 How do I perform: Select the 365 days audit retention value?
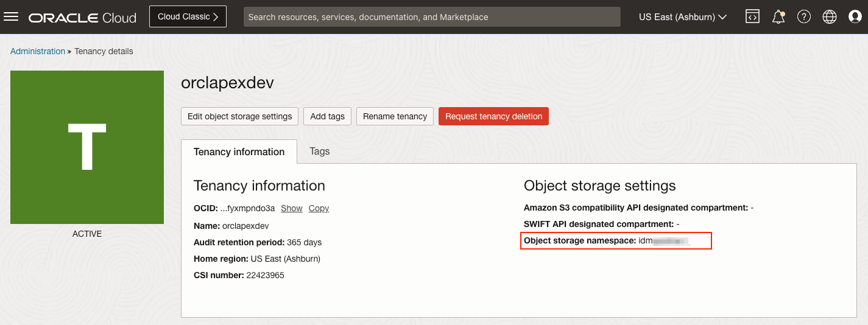(x=304, y=242)
